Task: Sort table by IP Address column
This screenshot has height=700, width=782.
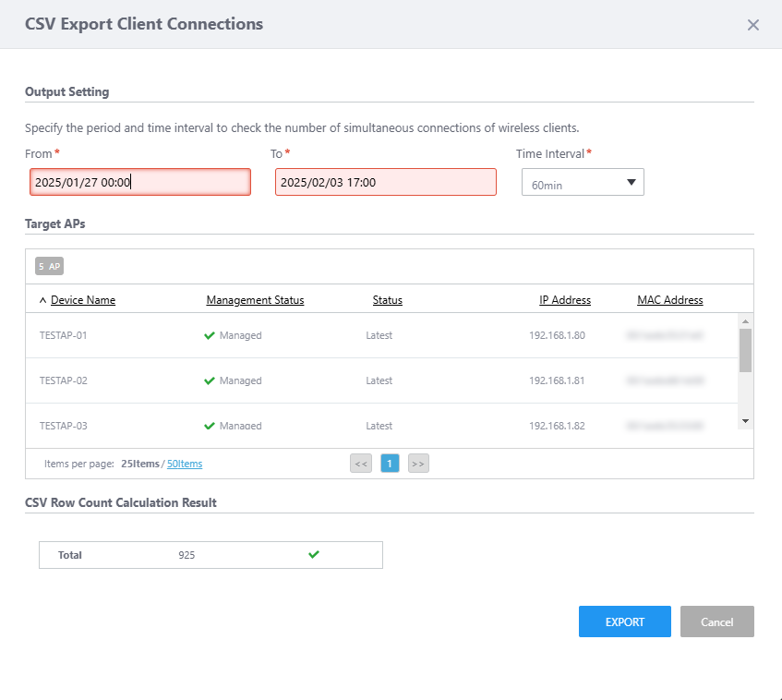Action: (x=565, y=300)
